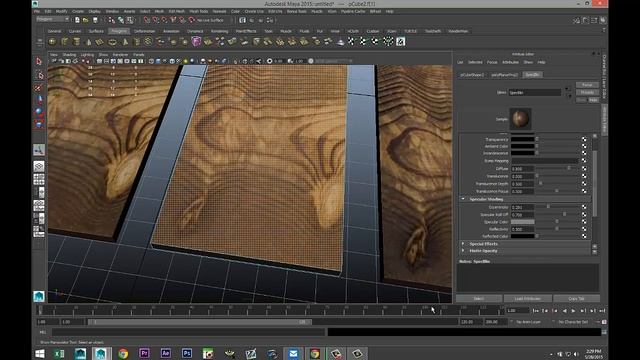Activate the Scale tool in the toolbox
This screenshot has width=640, height=360.
tap(39, 123)
